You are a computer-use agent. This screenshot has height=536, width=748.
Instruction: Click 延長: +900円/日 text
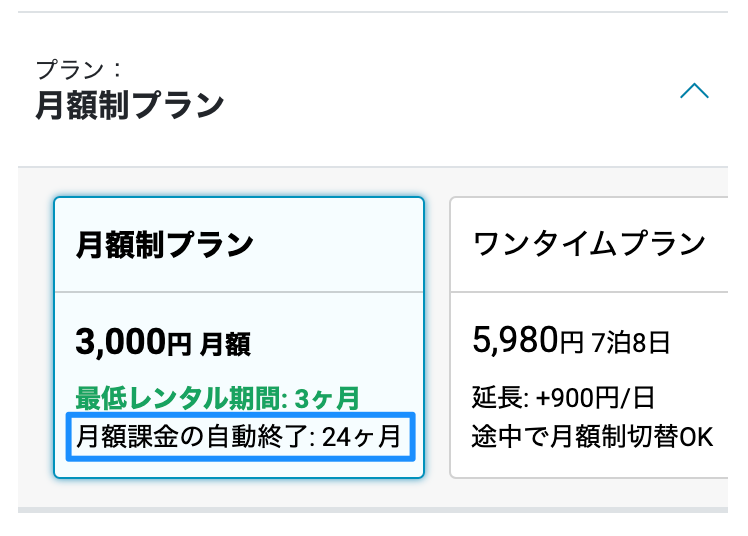tap(563, 398)
